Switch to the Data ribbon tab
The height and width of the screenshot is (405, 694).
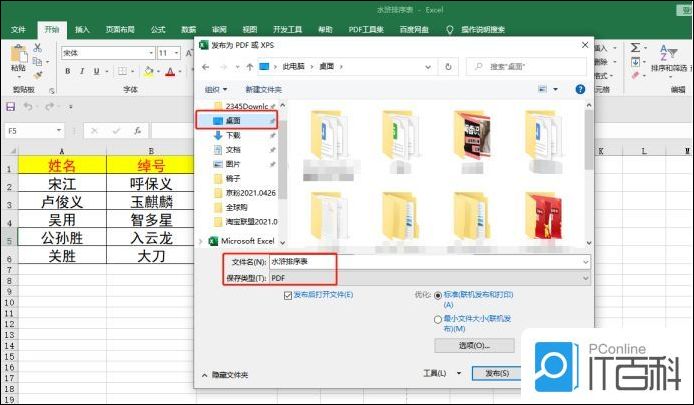pyautogui.click(x=189, y=30)
